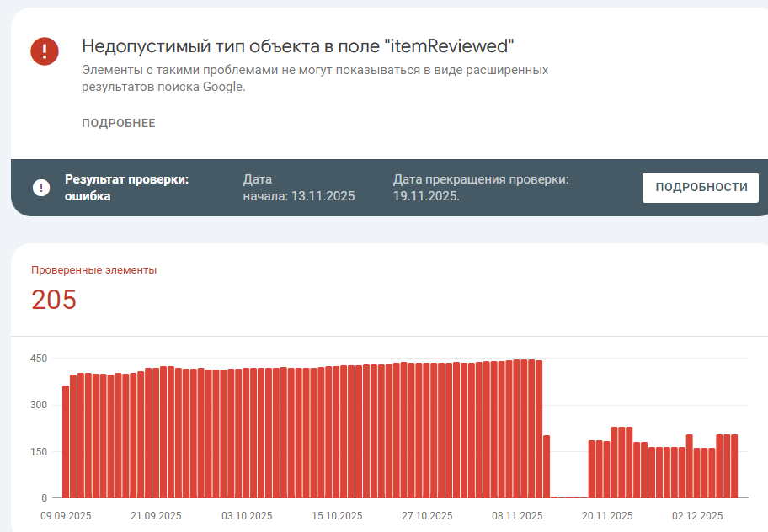Click the 08.11.2025 axis date label
The width and height of the screenshot is (768, 532).
click(517, 516)
